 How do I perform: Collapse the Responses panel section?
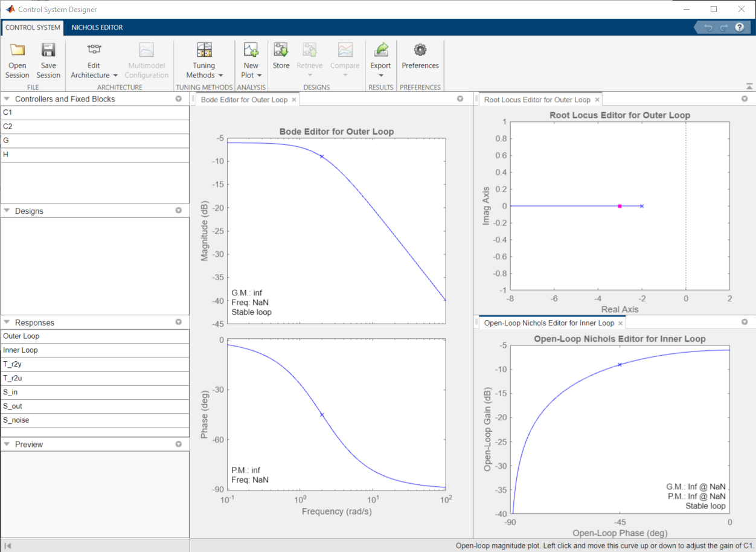[7, 323]
